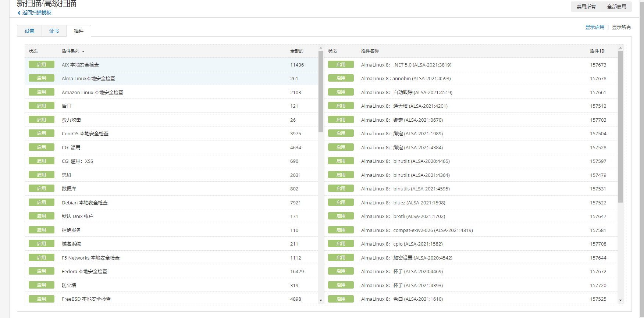Click scroll-up arrow of plugin family list
The image size is (644, 318).
(x=321, y=48)
